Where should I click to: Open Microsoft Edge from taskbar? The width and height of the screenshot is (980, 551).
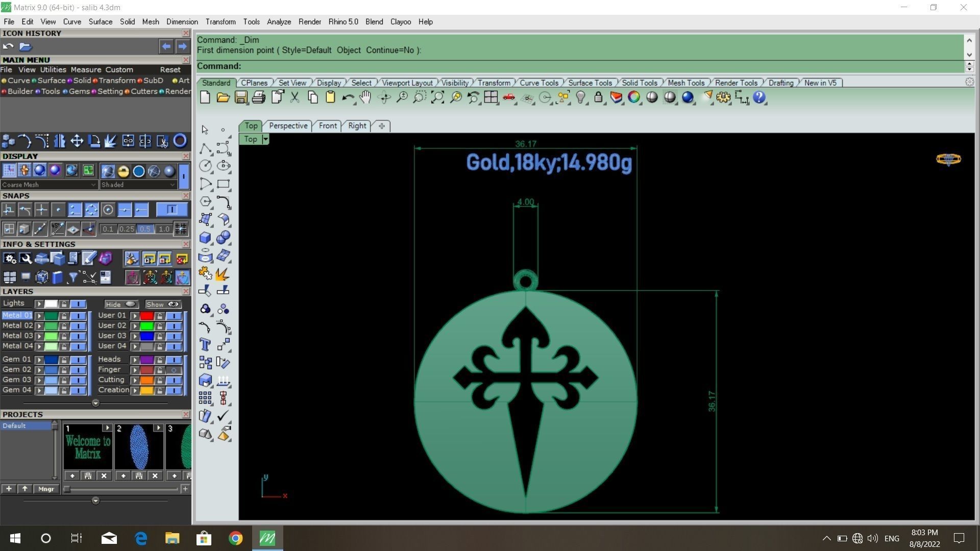[x=140, y=538]
